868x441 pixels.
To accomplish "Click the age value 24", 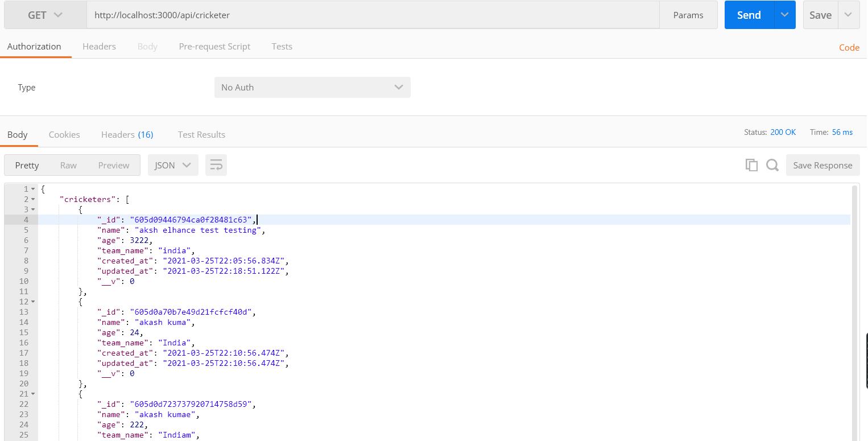I will coord(134,332).
